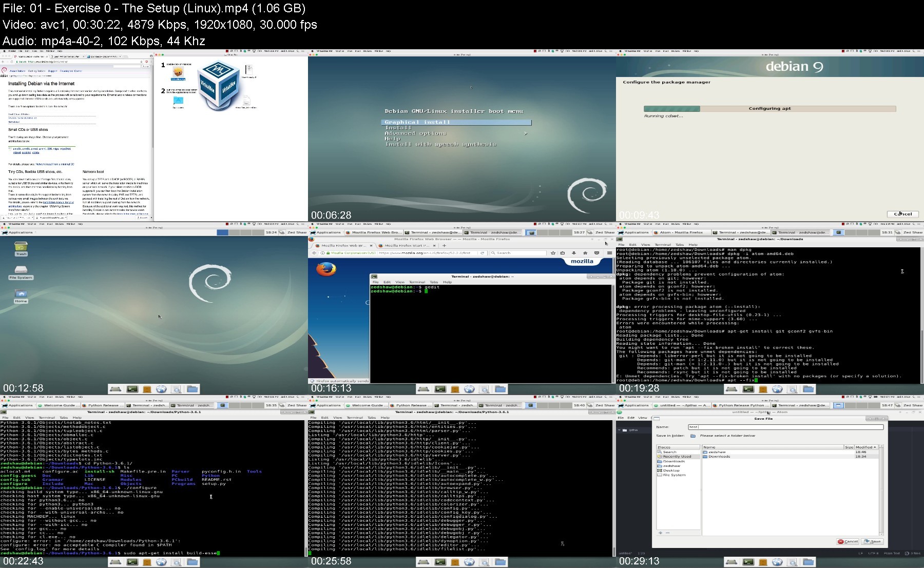
Task: Select Install with speech synthesis option
Action: click(441, 144)
